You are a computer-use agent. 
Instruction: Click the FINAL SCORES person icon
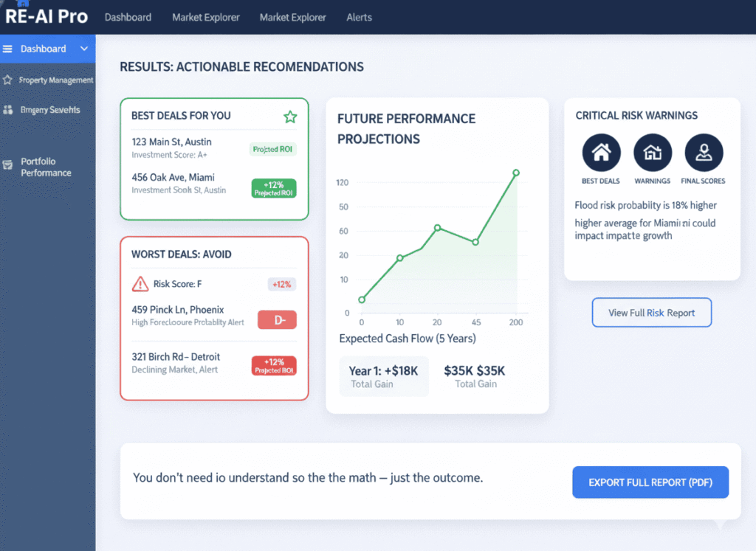pos(703,153)
